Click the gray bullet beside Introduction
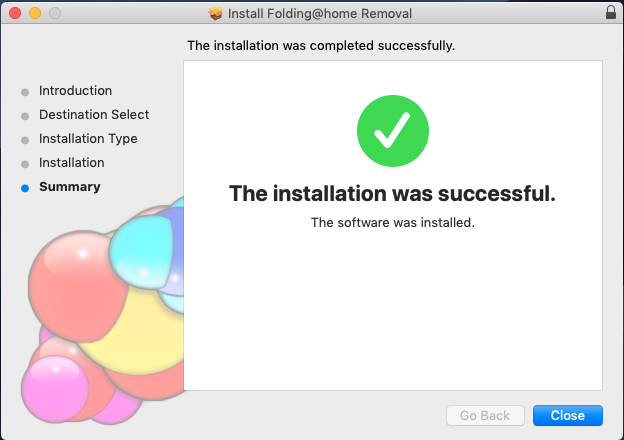Image resolution: width=624 pixels, height=440 pixels. (25, 92)
